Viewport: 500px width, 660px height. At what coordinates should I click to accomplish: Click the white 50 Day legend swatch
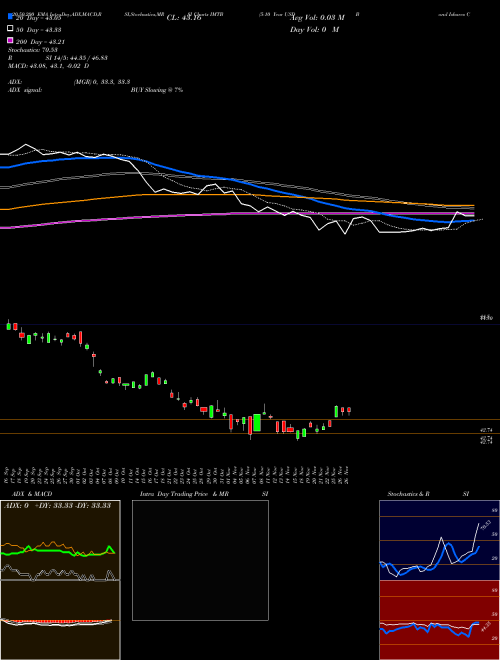10,29
